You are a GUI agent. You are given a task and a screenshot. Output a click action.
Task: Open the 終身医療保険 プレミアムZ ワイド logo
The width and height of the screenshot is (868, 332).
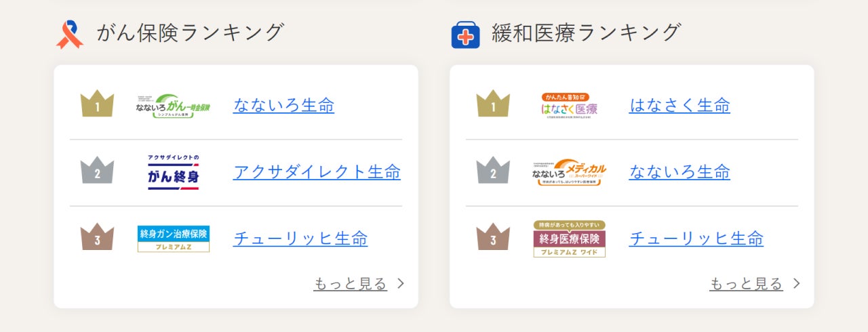point(569,238)
